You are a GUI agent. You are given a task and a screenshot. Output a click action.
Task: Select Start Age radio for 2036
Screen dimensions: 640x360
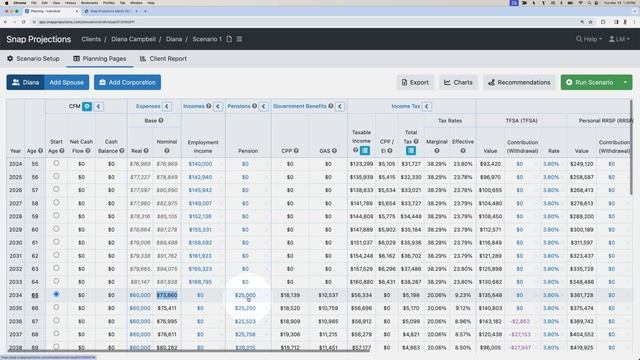[56, 321]
